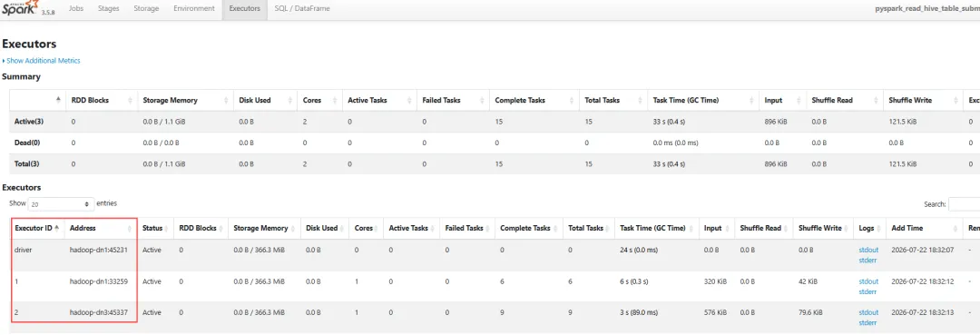Viewport: 980px width, 335px height.
Task: Sort executors table by Status
Action: pyautogui.click(x=156, y=228)
